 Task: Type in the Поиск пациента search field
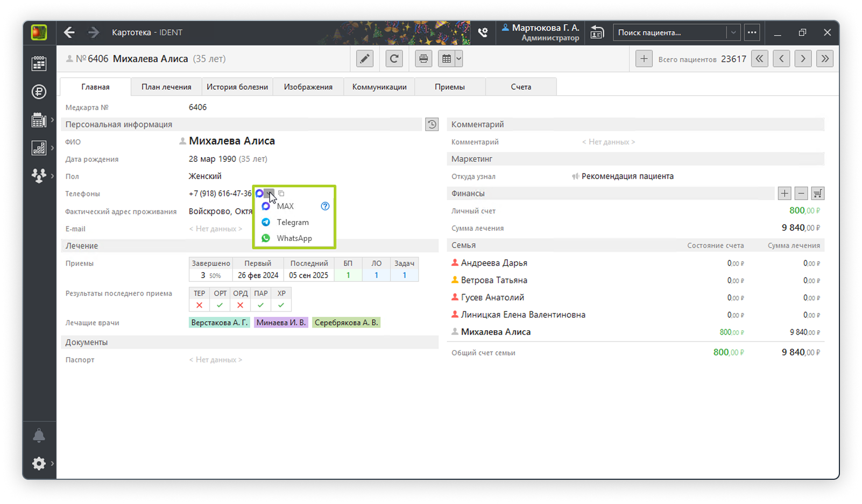(669, 32)
